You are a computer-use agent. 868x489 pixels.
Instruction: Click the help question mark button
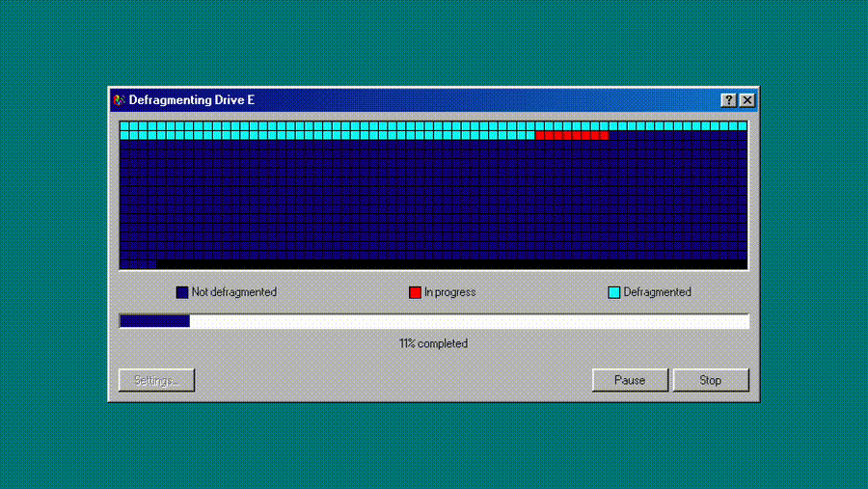(x=728, y=100)
